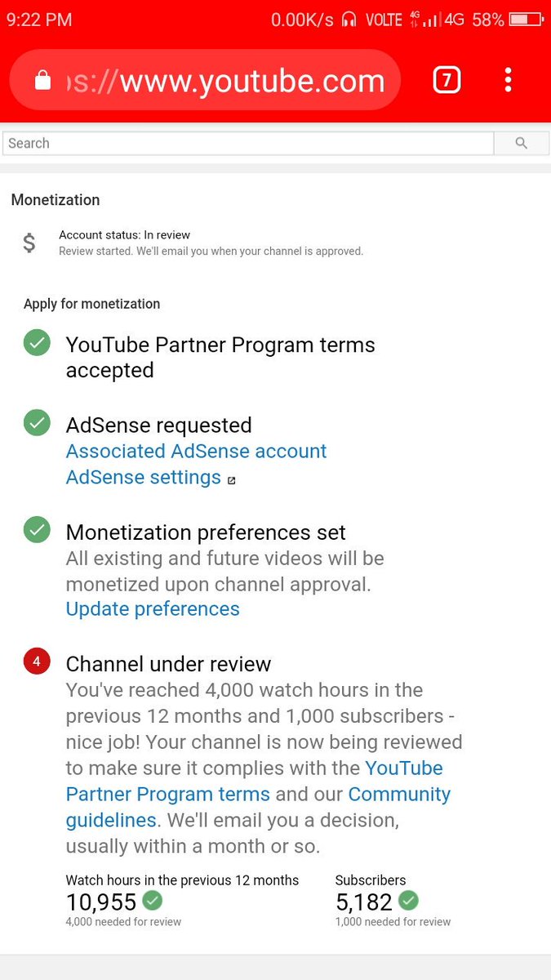The image size is (551, 980).
Task: Tap the battery indicator in status bar
Action: pyautogui.click(x=528, y=19)
